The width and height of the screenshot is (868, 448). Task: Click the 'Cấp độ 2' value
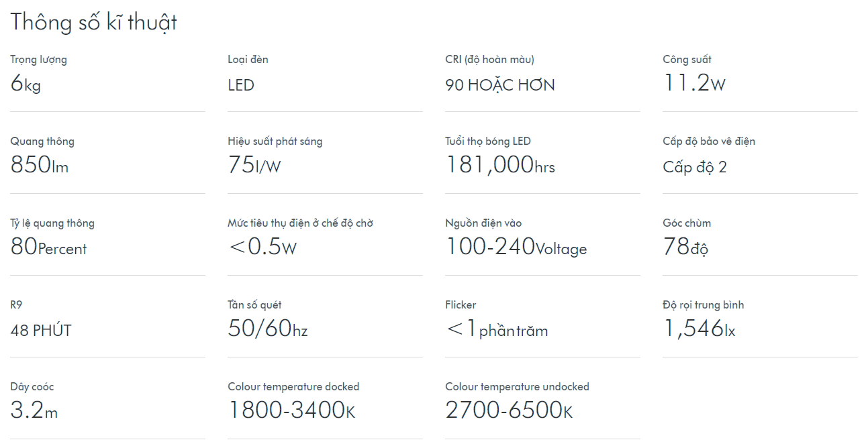(x=694, y=167)
